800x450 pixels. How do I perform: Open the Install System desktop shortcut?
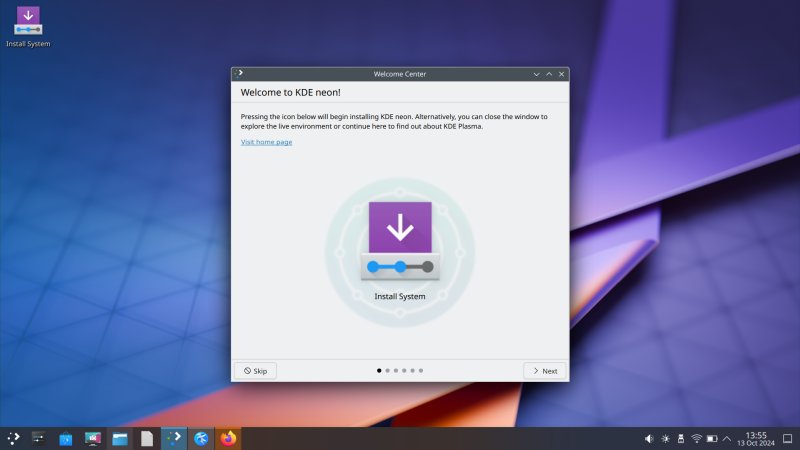click(28, 27)
